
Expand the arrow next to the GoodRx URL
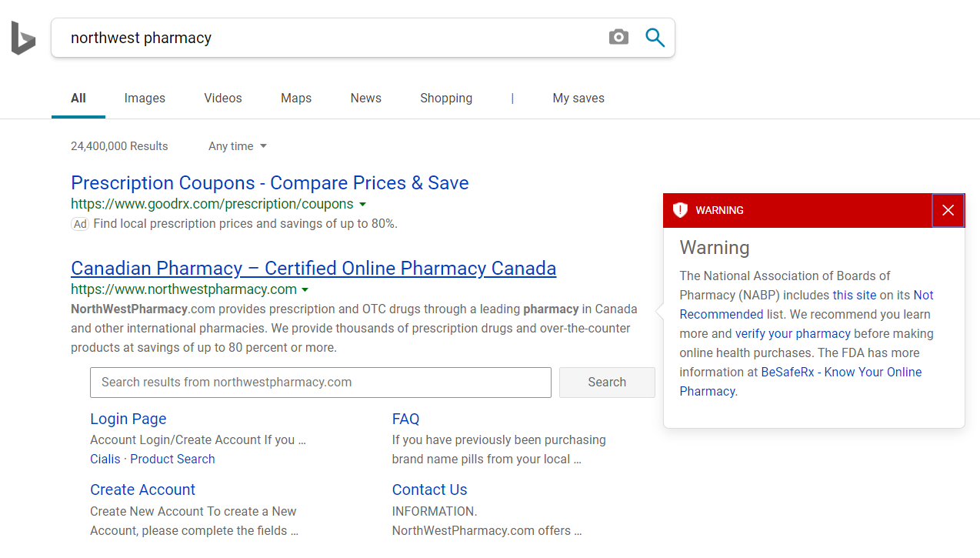click(362, 204)
